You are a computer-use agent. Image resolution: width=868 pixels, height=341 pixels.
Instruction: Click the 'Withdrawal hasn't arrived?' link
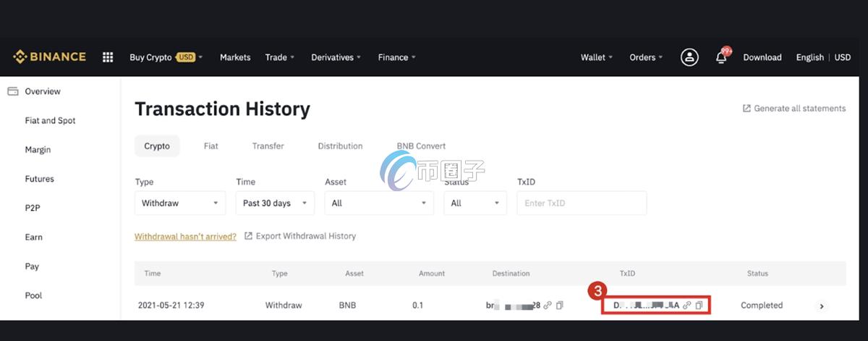click(x=185, y=236)
